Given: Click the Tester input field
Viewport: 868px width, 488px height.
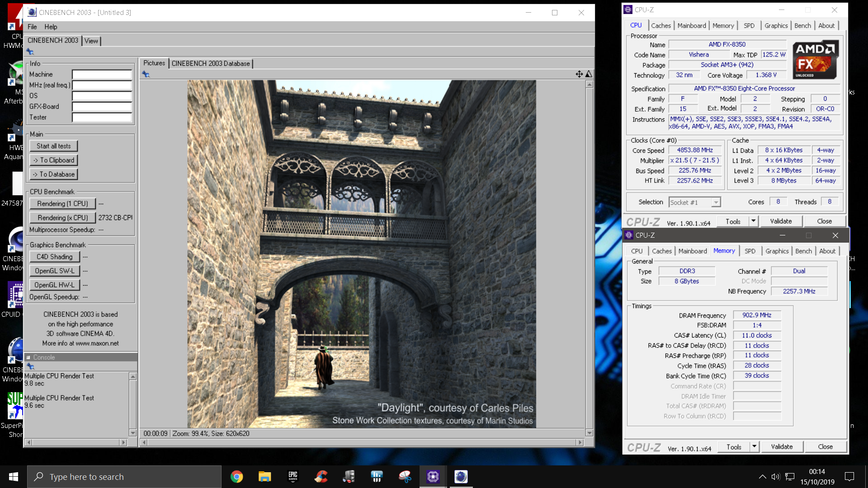Looking at the screenshot, I should [102, 117].
